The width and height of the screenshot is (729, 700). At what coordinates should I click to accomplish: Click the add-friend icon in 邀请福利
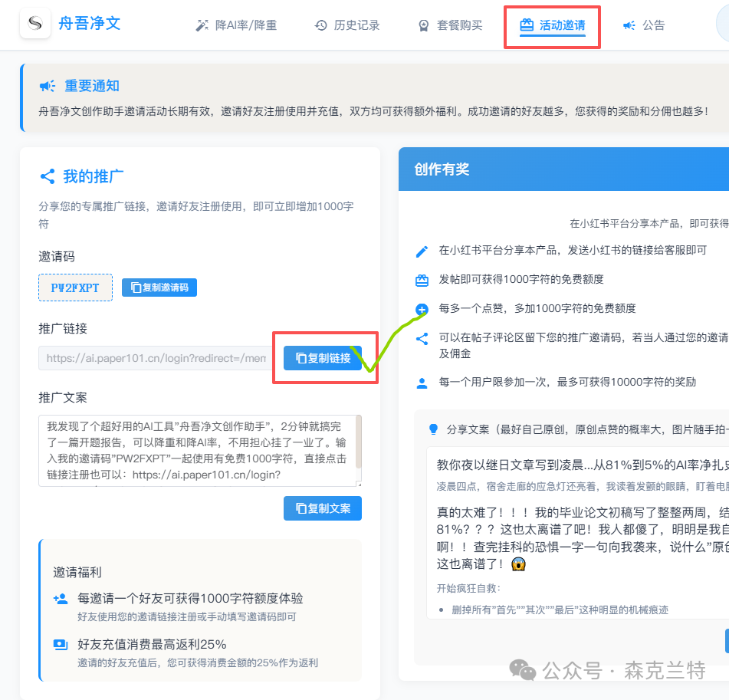[61, 599]
